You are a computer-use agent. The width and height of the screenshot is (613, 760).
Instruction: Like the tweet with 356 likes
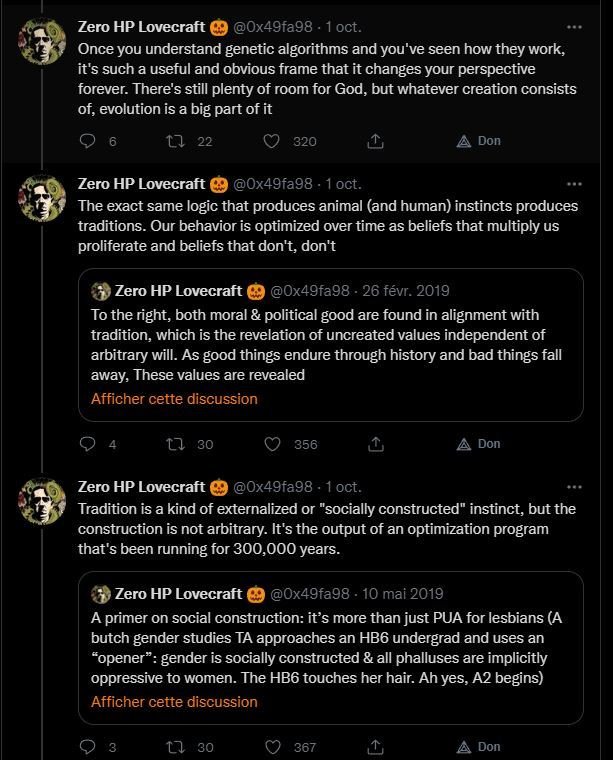pos(270,444)
